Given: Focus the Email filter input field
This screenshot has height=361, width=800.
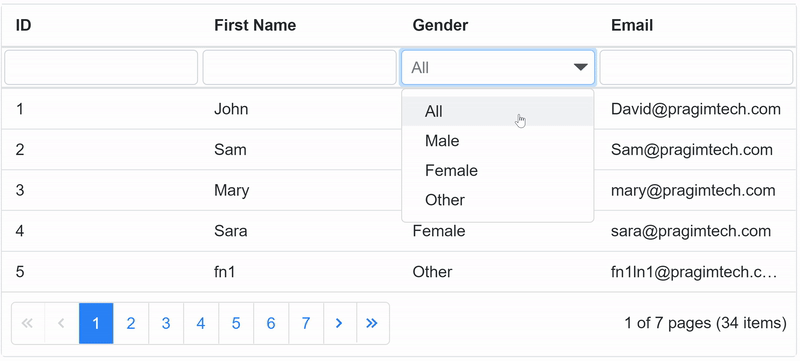Looking at the screenshot, I should [696, 67].
